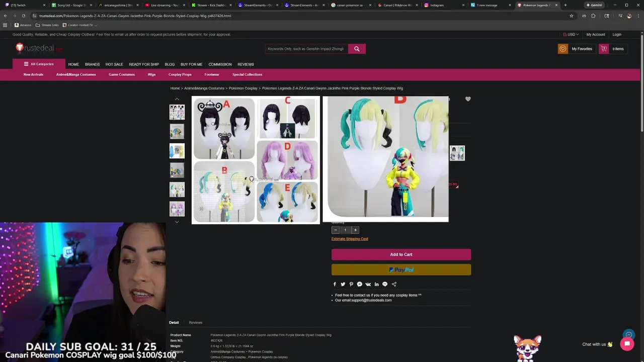Image resolution: width=644 pixels, height=362 pixels.
Task: Open My Favorites heart icon
Action: [x=563, y=49]
